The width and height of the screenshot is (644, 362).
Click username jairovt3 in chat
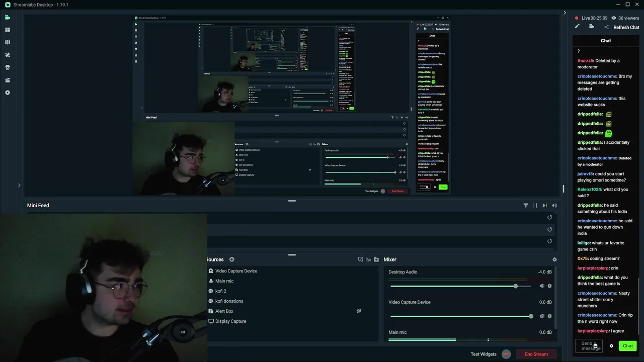point(586,174)
